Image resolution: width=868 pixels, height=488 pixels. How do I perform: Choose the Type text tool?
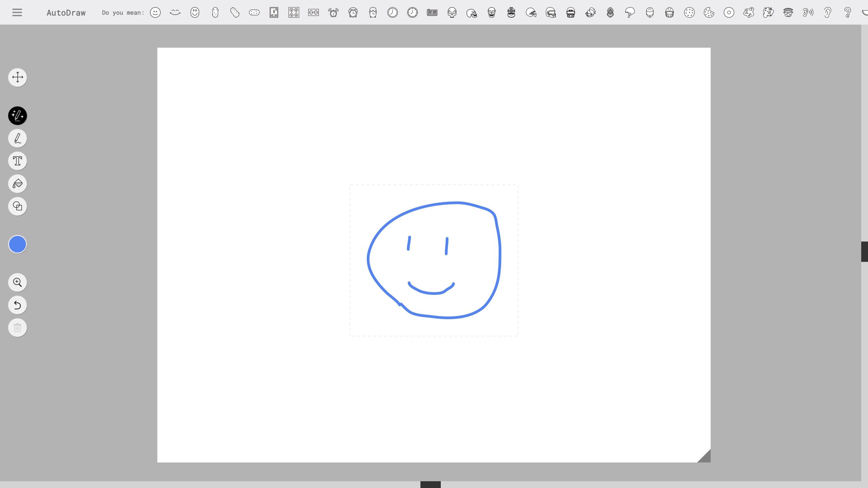(x=18, y=161)
